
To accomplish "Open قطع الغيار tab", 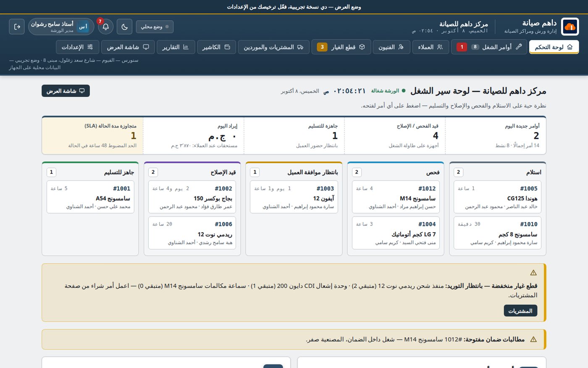I will coord(341,47).
